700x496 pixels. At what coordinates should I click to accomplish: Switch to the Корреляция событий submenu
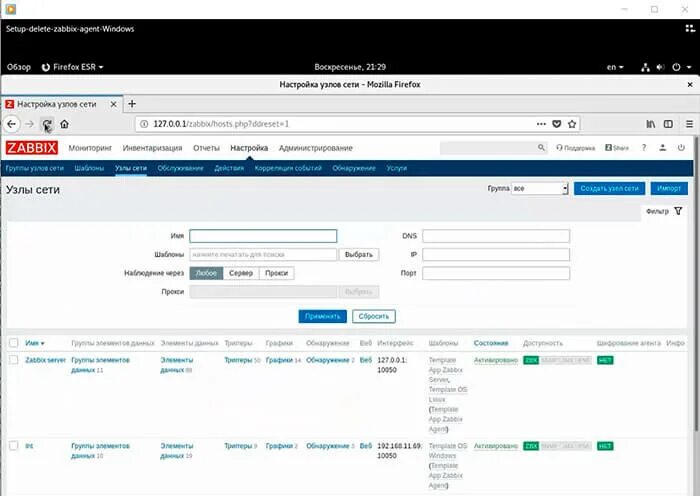pos(288,168)
